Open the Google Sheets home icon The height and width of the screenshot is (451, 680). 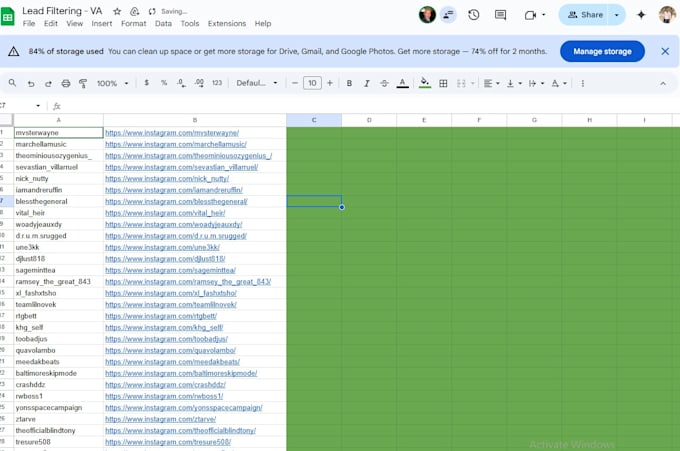tap(7, 16)
